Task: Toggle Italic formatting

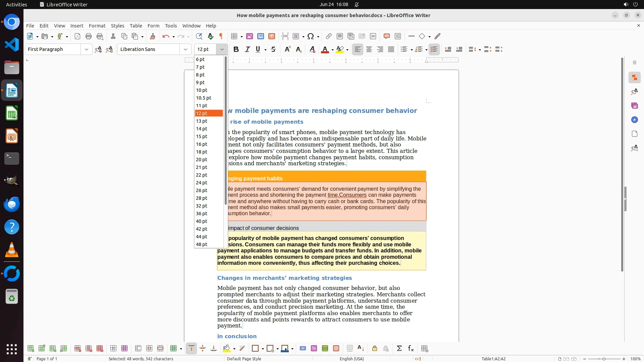Action: (247, 49)
